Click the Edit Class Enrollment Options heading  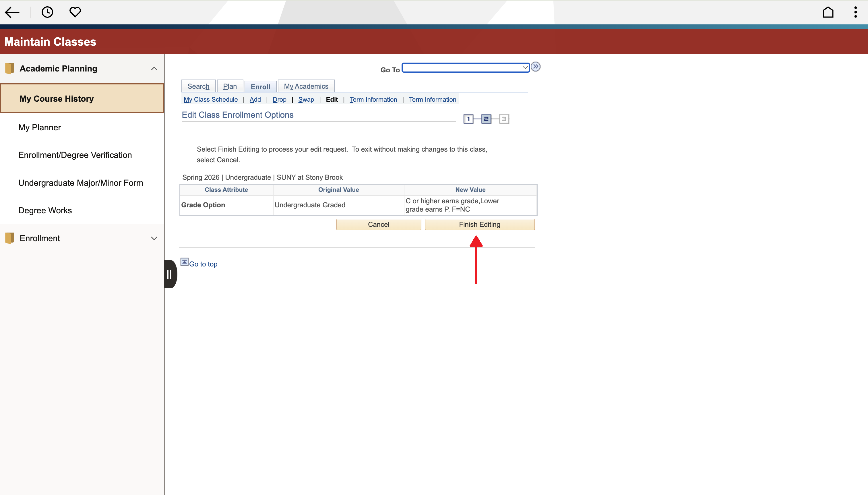[238, 115]
